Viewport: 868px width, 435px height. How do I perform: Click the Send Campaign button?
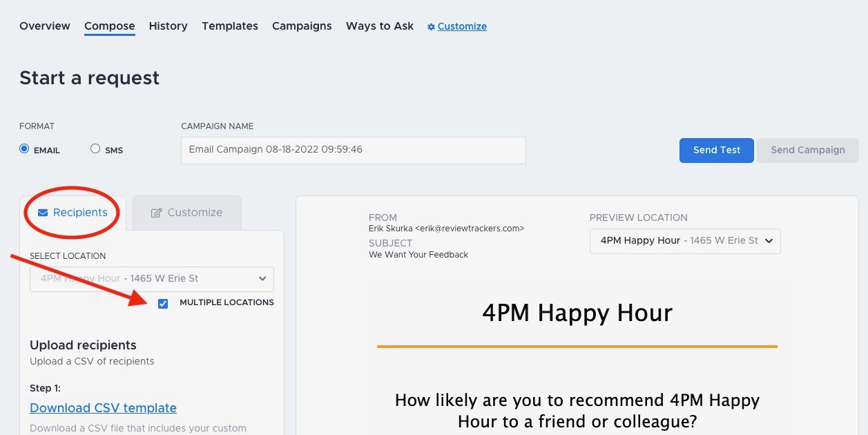pos(808,150)
